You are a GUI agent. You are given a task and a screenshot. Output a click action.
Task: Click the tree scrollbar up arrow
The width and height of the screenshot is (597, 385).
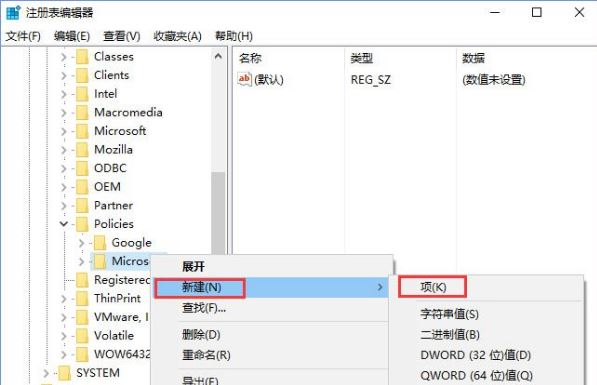pyautogui.click(x=218, y=57)
